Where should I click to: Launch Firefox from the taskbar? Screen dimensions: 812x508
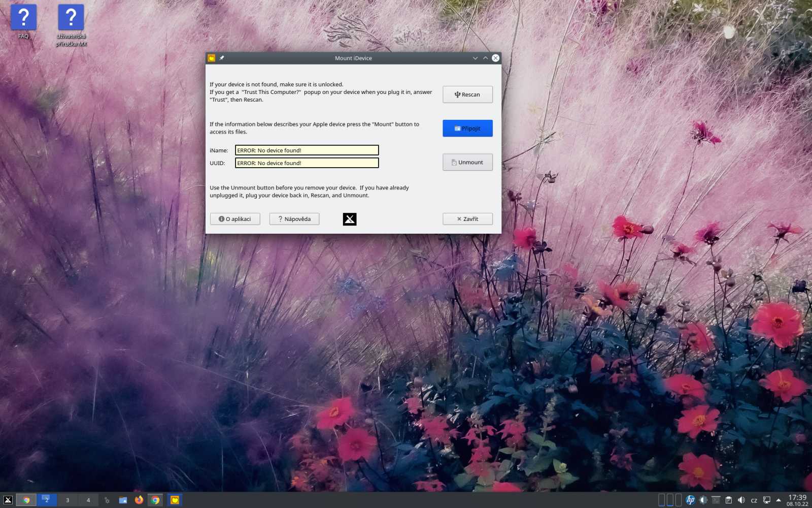click(x=139, y=500)
